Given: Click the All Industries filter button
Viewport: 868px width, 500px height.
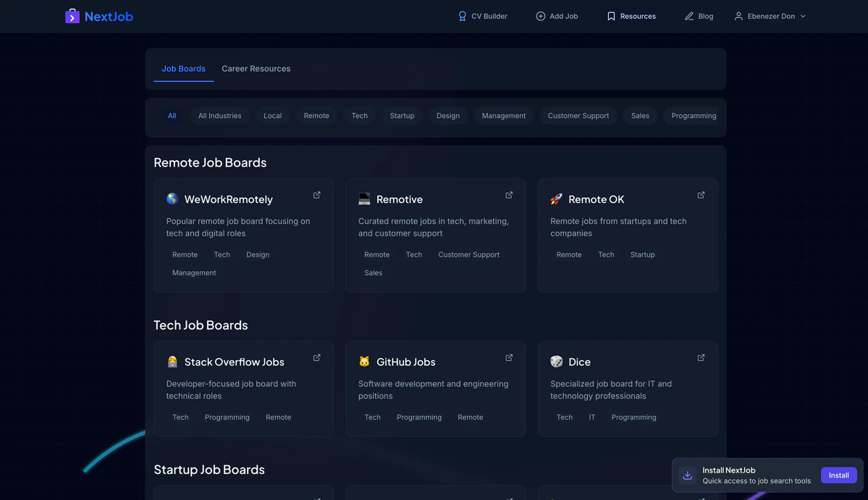Looking at the screenshot, I should pyautogui.click(x=219, y=116).
